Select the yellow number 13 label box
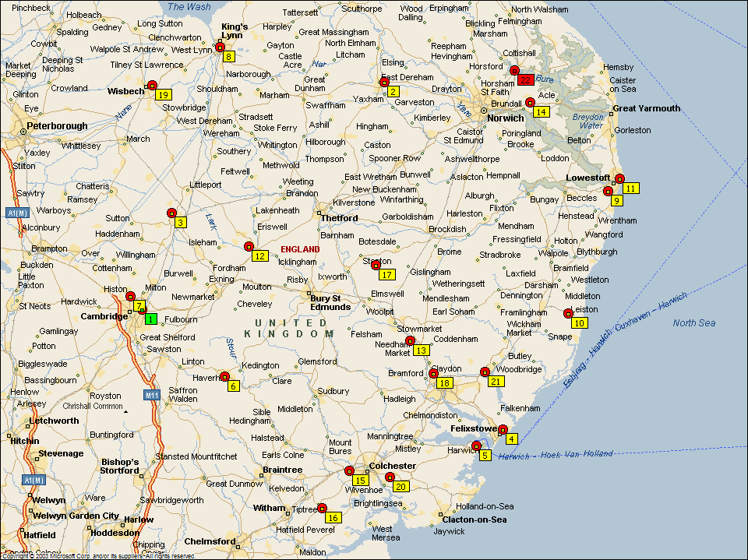This screenshot has height=560, width=748. click(x=421, y=350)
